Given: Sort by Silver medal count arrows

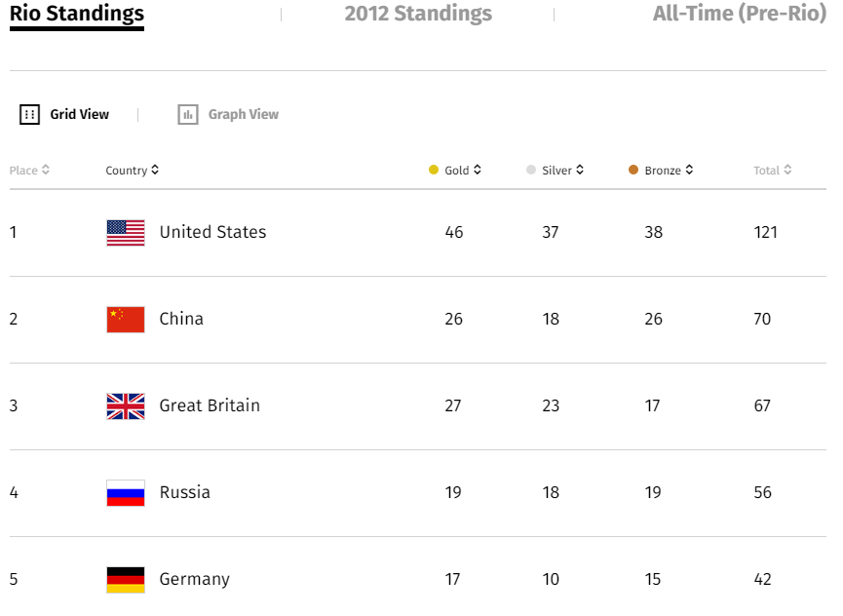Looking at the screenshot, I should 580,170.
